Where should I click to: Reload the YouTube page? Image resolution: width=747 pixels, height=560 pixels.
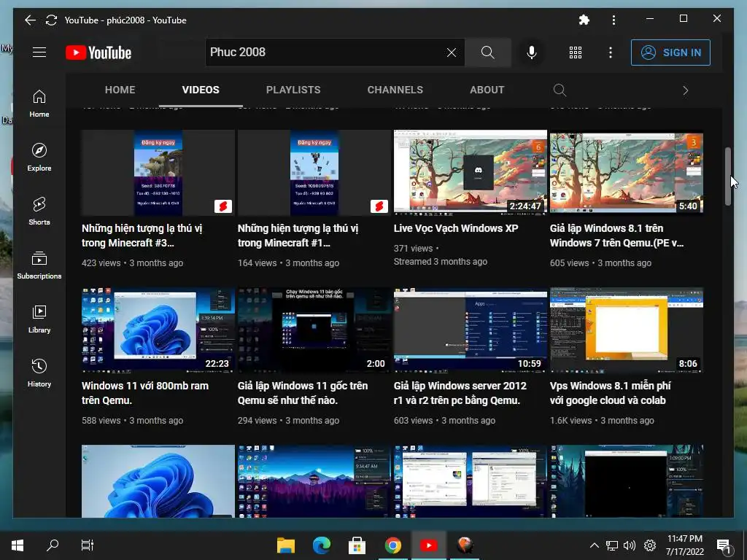tap(51, 20)
